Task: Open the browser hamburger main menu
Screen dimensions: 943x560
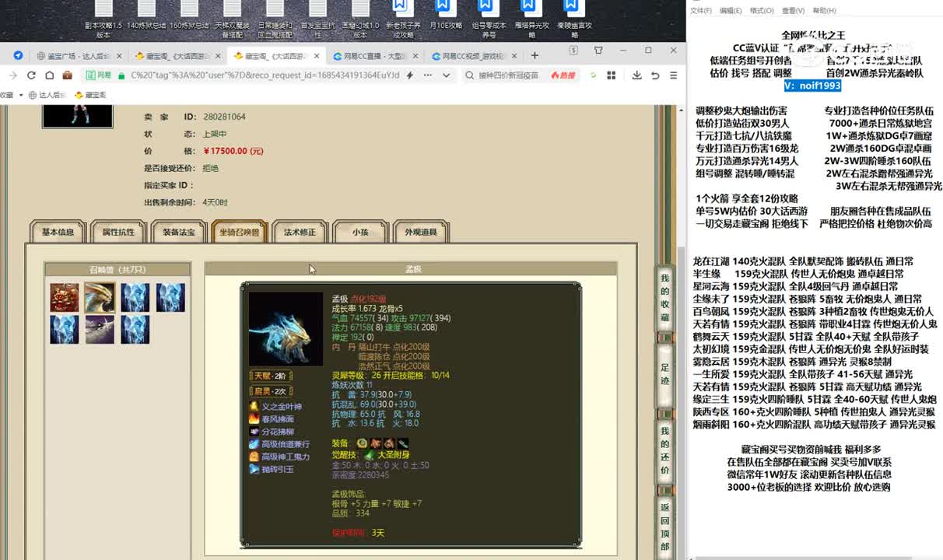Action: (x=674, y=75)
